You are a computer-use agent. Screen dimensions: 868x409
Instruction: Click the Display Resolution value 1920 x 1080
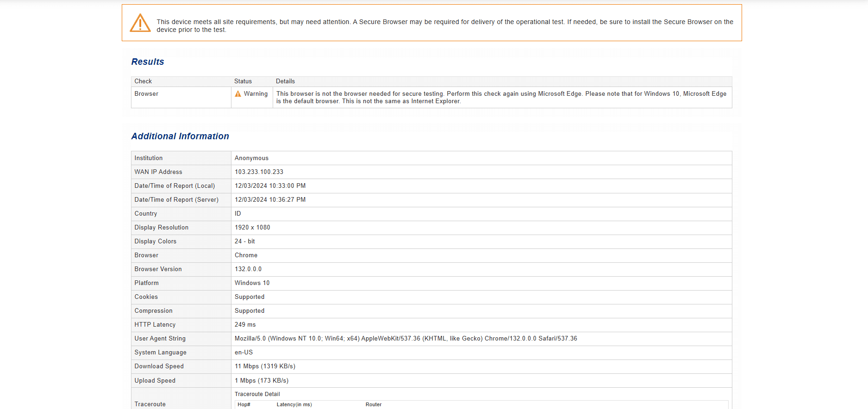252,228
